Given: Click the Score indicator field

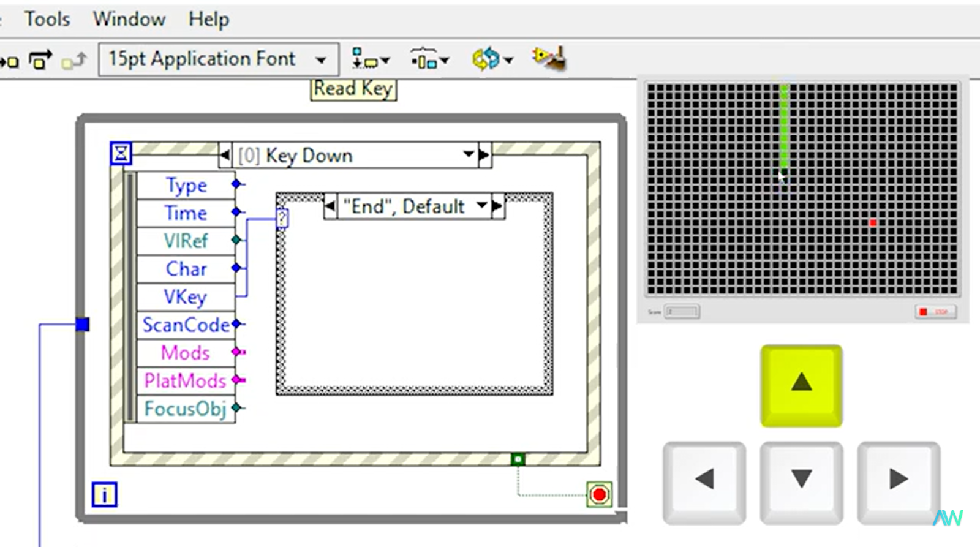Looking at the screenshot, I should 682,312.
